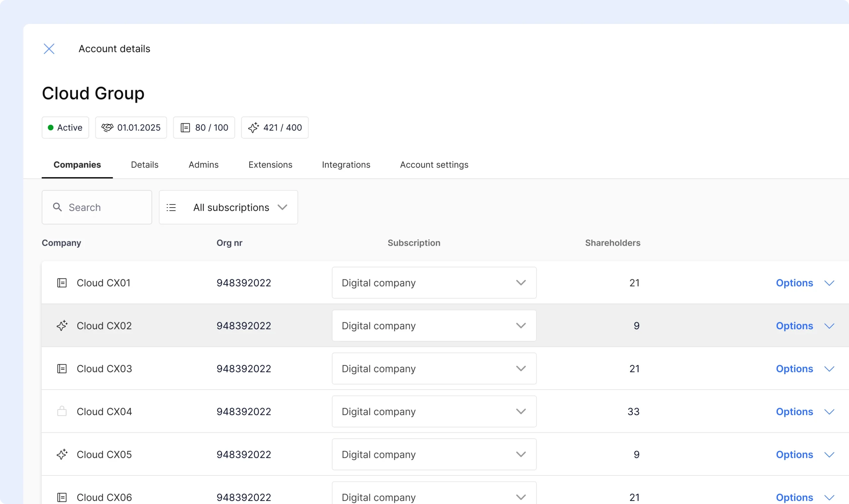This screenshot has height=504, width=849.
Task: Switch to the Admins tab
Action: click(203, 165)
